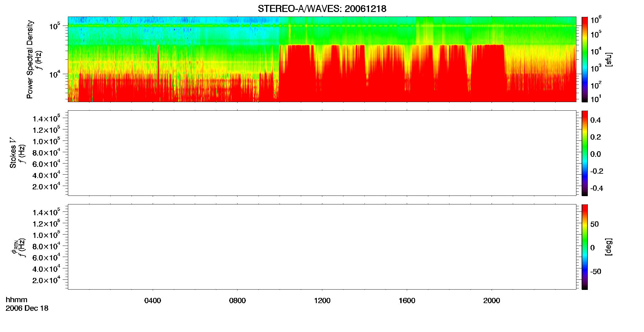The width and height of the screenshot is (644, 332).
Task: Click the 2.0×10^4 tick on phi RTN axis
Action: pyautogui.click(x=46, y=280)
